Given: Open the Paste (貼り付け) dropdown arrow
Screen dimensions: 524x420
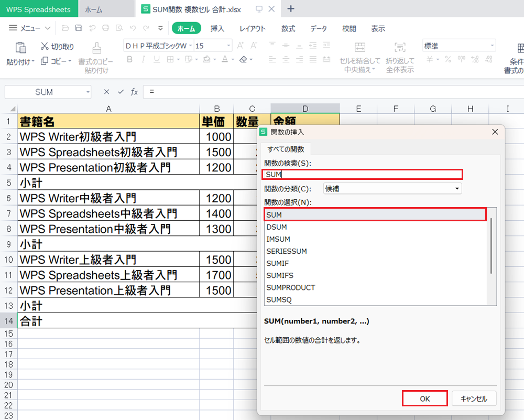Looking at the screenshot, I should pyautogui.click(x=33, y=61).
